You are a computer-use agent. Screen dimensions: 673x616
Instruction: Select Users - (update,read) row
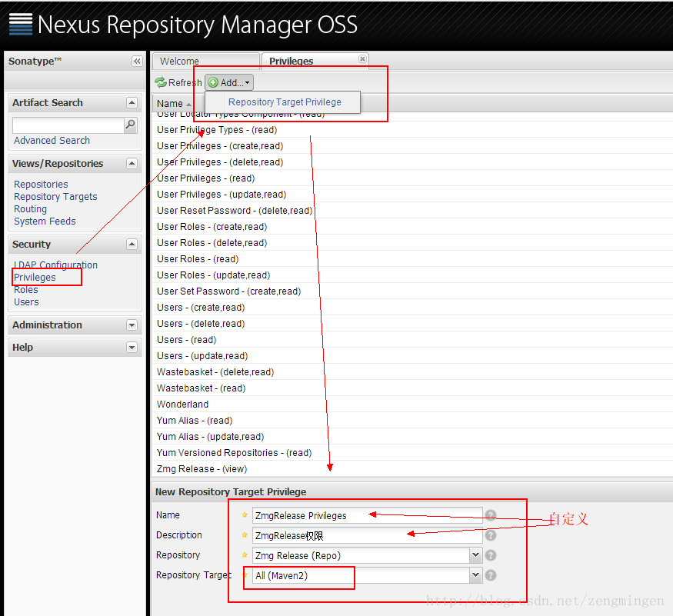point(412,356)
